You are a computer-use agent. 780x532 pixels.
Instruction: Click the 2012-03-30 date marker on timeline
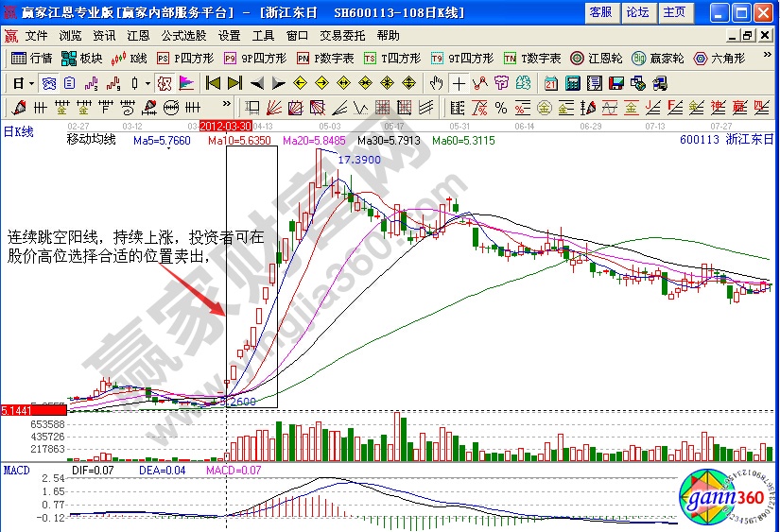pyautogui.click(x=225, y=125)
